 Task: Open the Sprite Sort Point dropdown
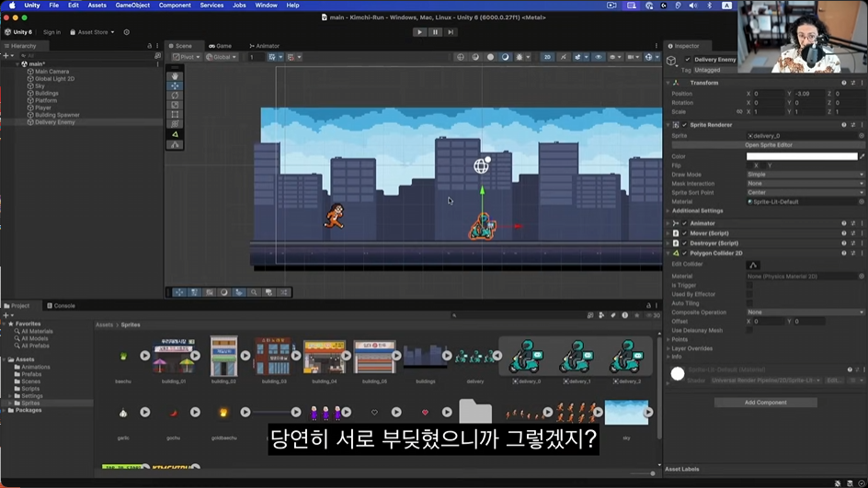tap(805, 193)
